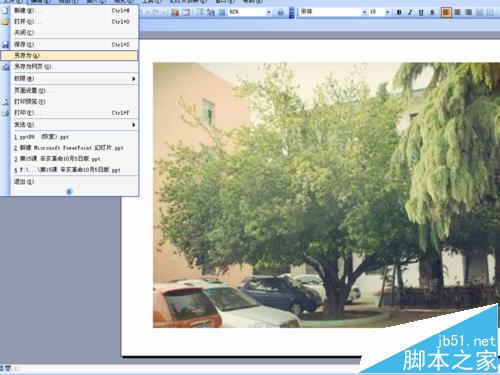Open the toolbar options handle before the font box
The image size is (500, 375).
pos(292,12)
